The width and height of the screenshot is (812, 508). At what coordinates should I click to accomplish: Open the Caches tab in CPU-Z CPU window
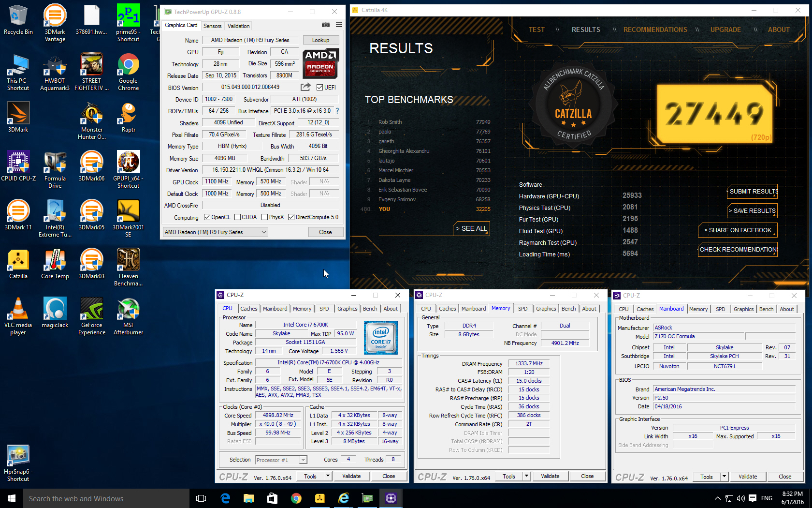click(249, 309)
